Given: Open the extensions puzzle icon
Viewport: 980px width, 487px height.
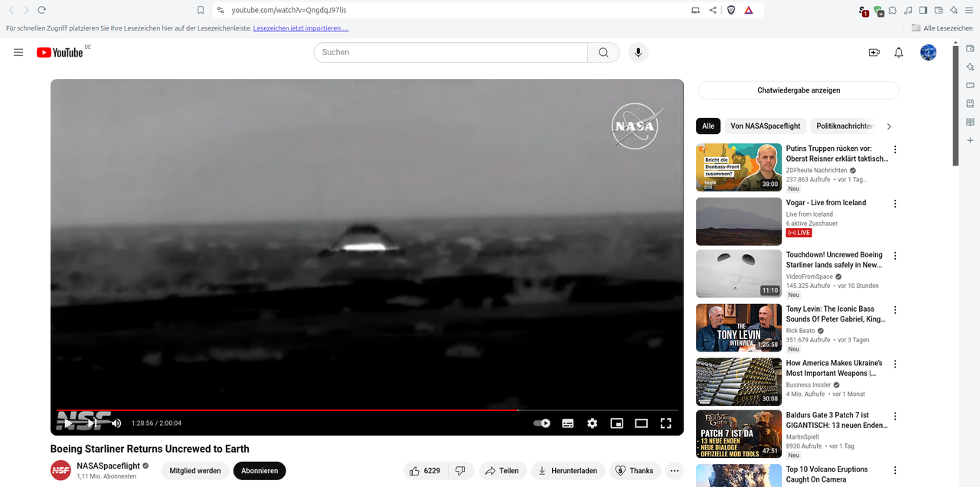Looking at the screenshot, I should [893, 10].
